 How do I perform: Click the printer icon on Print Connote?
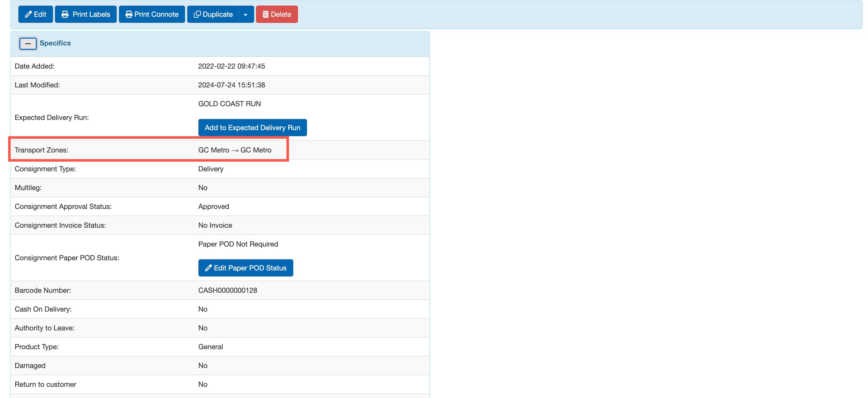coord(129,14)
